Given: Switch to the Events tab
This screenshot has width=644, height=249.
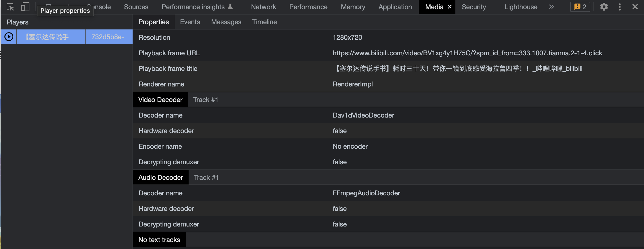Looking at the screenshot, I should [x=190, y=22].
